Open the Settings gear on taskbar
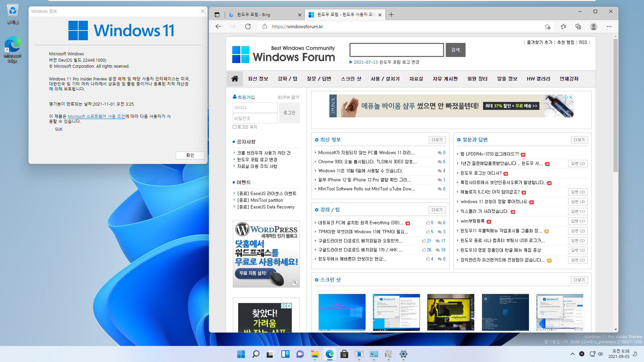The width and height of the screenshot is (644, 362). pos(403,354)
